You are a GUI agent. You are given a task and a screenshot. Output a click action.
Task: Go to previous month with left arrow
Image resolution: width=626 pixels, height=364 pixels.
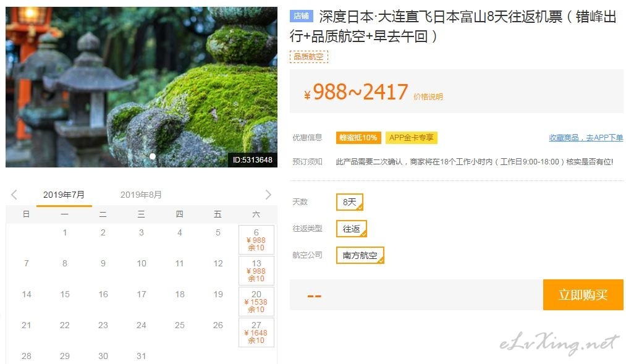(x=14, y=195)
